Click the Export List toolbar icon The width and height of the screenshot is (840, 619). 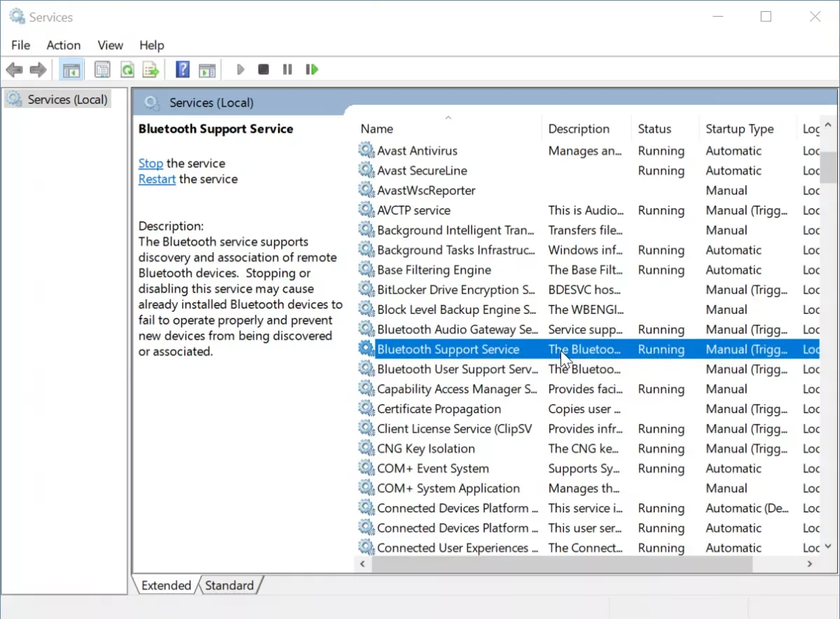point(151,69)
